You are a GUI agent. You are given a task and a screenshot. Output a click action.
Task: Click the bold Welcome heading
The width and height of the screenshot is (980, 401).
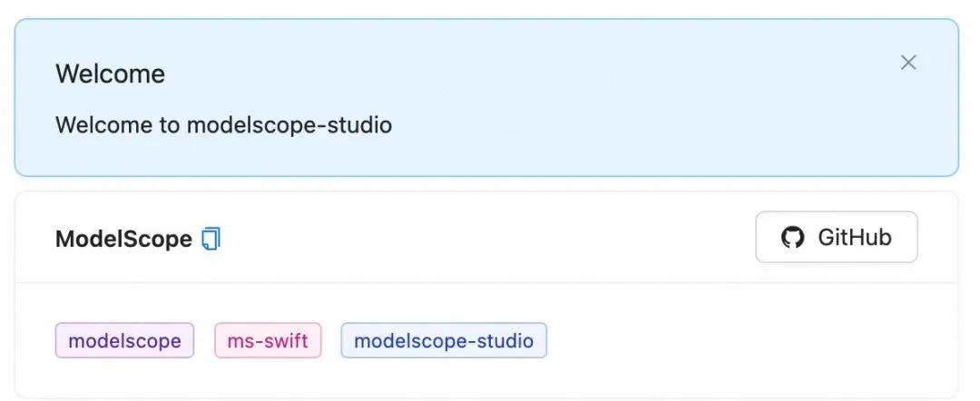coord(110,73)
